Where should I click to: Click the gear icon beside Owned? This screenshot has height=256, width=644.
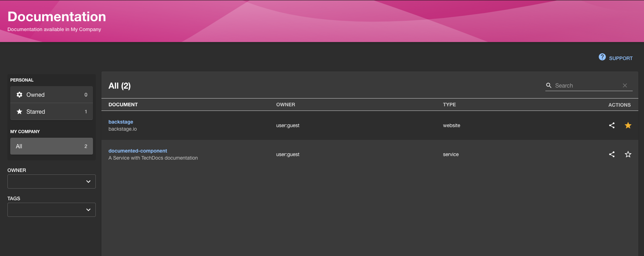[19, 95]
